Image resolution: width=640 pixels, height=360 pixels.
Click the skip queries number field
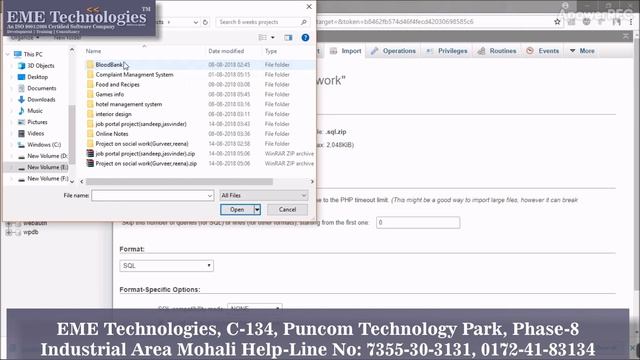coord(418,222)
